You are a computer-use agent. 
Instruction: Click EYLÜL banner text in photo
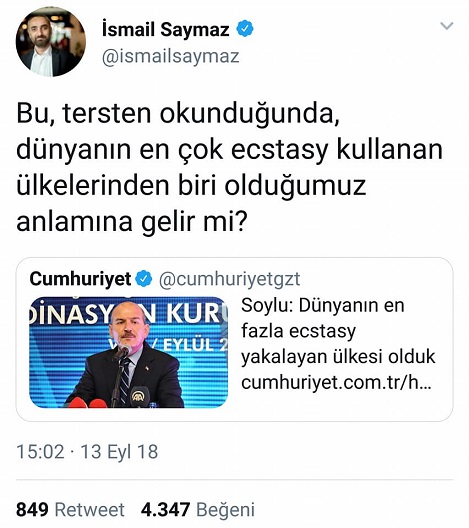[x=193, y=345]
